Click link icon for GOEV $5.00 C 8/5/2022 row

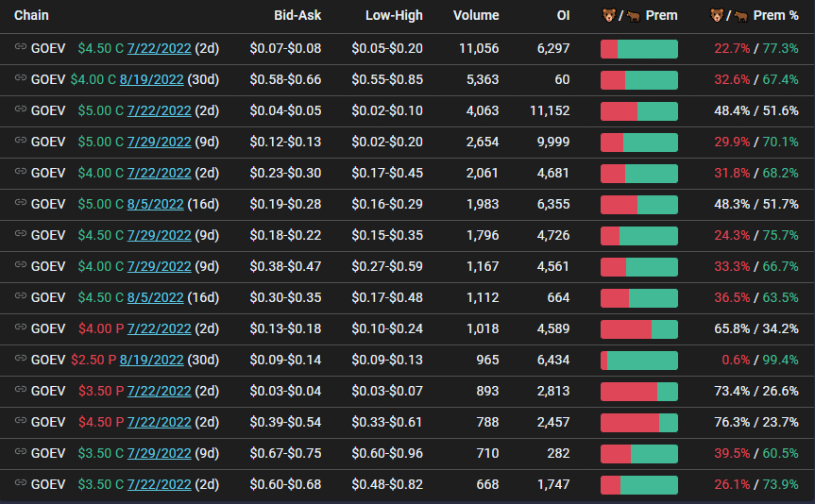(x=20, y=203)
